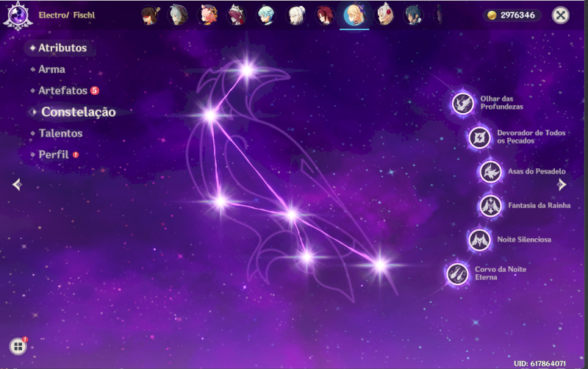The image size is (588, 369).
Task: Select the Corvo da Noite Eterna icon
Action: point(457,273)
